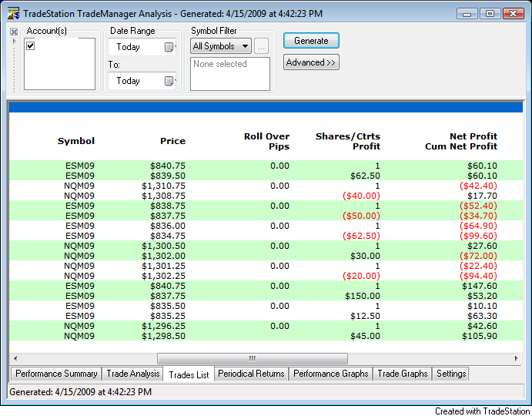The image size is (532, 416).
Task: Click the price $838.75
Action: (x=168, y=206)
